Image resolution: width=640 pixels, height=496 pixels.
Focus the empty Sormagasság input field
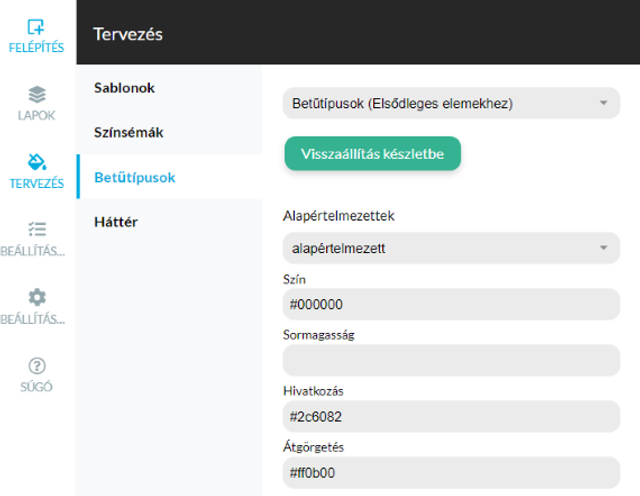(x=451, y=360)
